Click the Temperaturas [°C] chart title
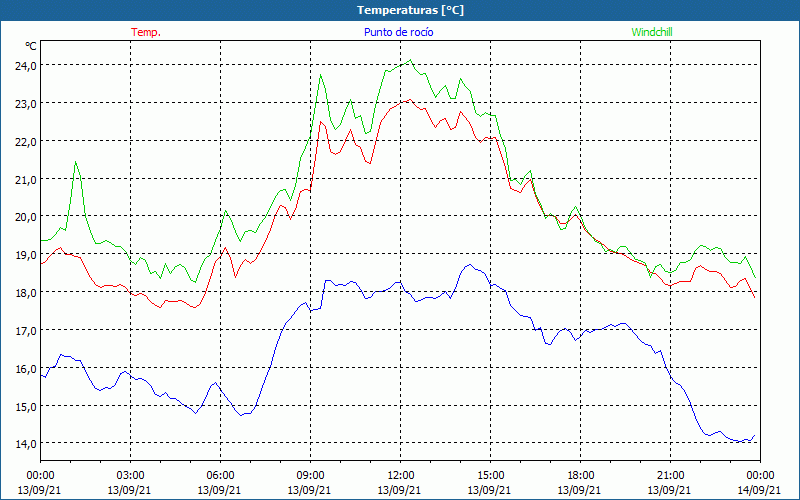800x500 pixels. pos(410,10)
